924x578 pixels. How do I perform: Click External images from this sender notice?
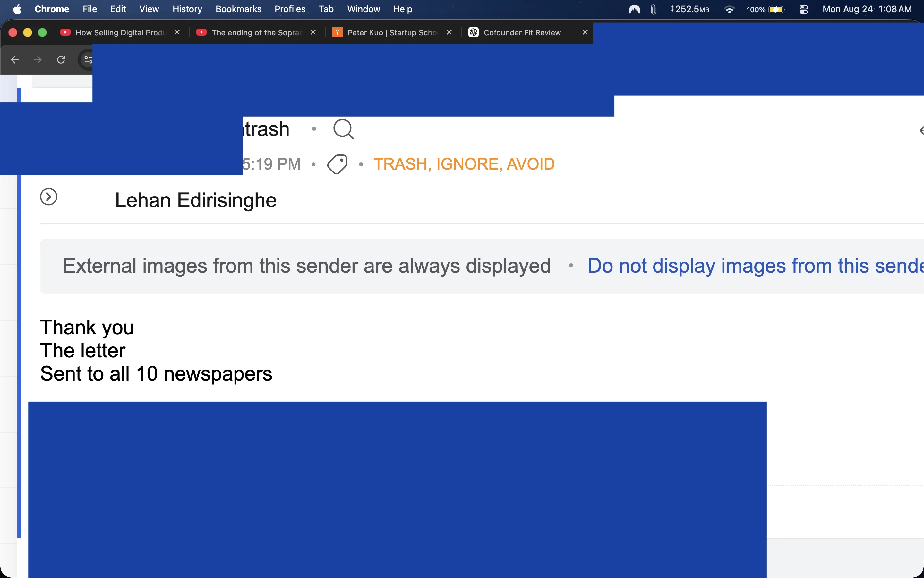point(307,266)
